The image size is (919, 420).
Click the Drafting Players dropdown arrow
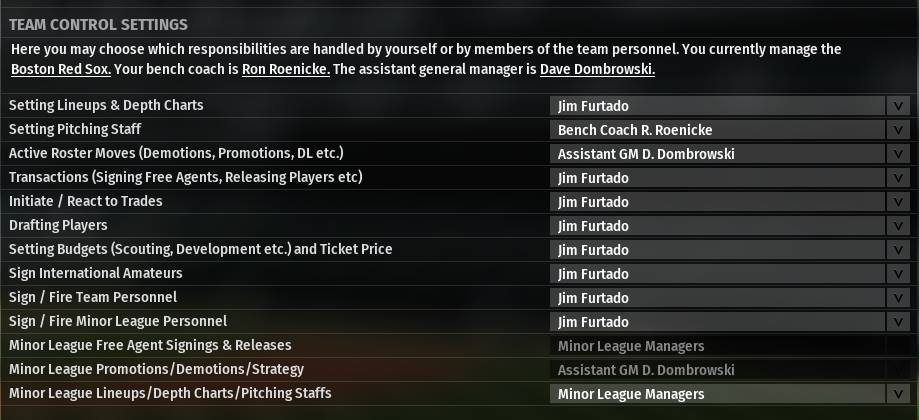[x=897, y=226]
